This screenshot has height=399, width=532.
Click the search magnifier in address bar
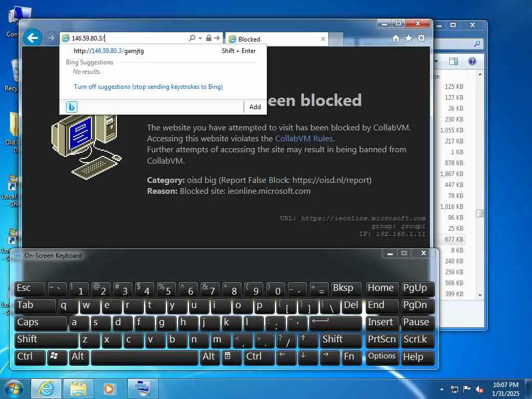click(192, 38)
